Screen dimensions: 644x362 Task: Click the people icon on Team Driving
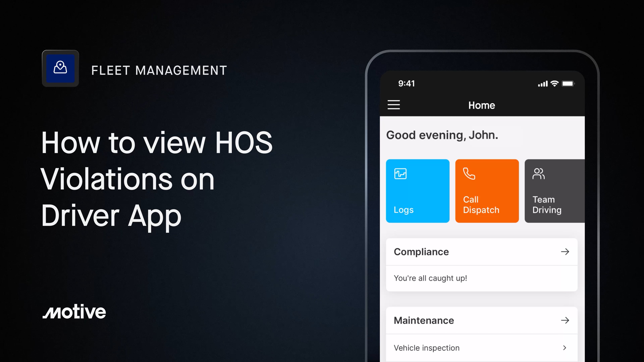[x=539, y=174]
